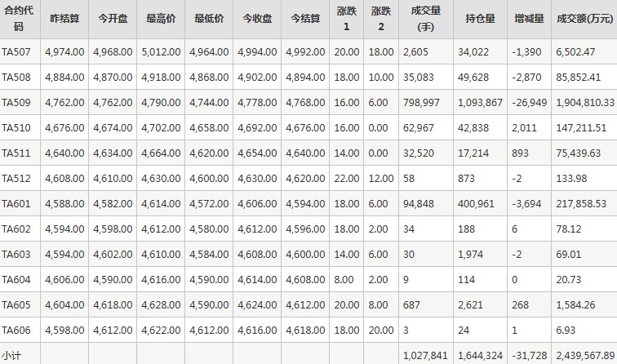Click the 今收盘 column header
Viewport: 617px width, 364px height.
coord(257,19)
